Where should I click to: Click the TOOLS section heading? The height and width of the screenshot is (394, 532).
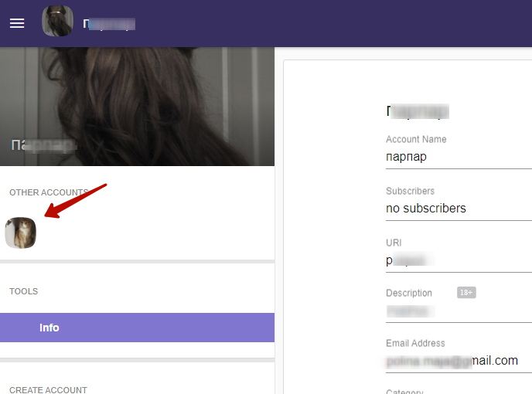click(x=24, y=291)
